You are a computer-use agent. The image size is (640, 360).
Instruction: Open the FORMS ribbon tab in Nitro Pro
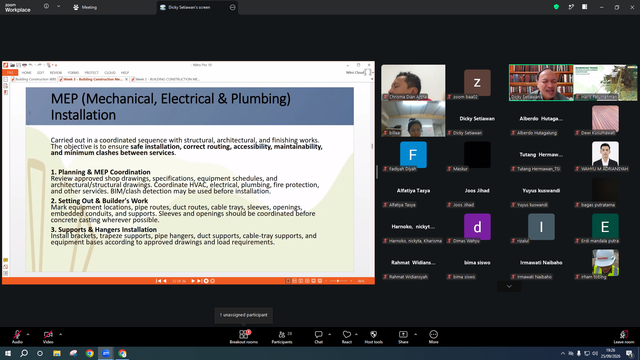(x=73, y=73)
